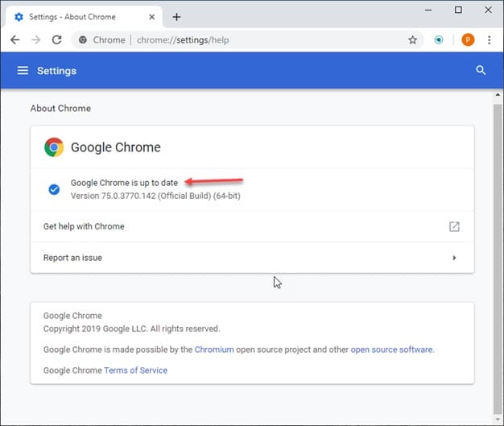
Task: Close the Chrome window
Action: pos(488,10)
